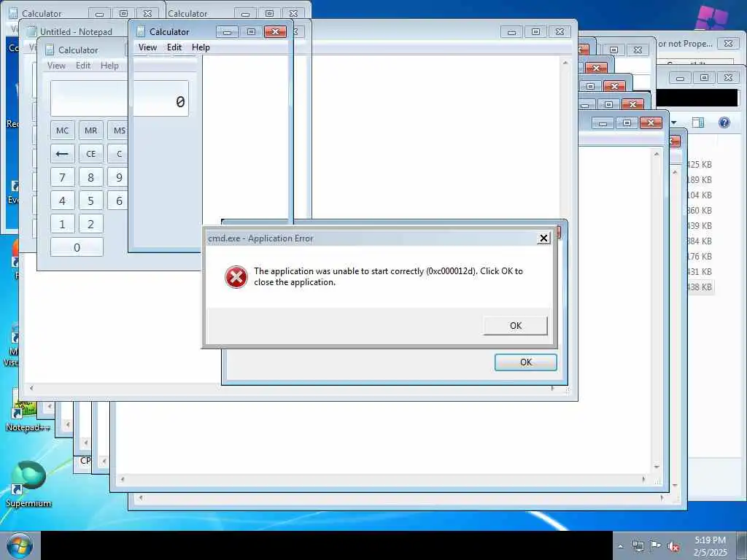Click the Untitled - Notepad title bar icon
Screen dimensions: 747x560
(x=31, y=32)
